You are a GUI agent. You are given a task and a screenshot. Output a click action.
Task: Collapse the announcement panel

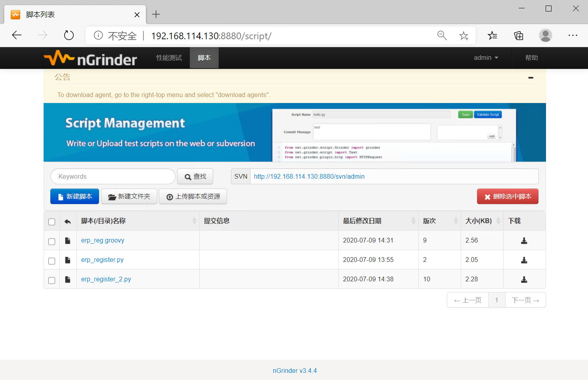(x=531, y=78)
